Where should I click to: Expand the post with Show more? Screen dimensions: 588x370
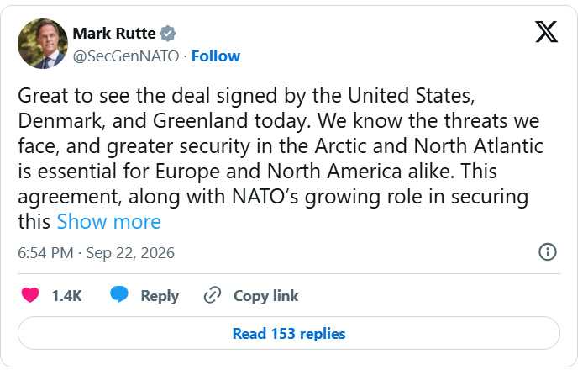pos(108,222)
